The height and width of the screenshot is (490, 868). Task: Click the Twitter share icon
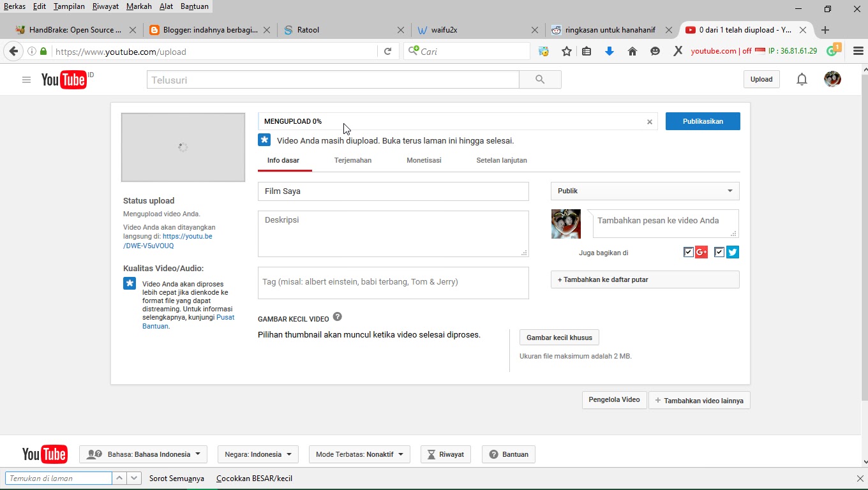733,252
